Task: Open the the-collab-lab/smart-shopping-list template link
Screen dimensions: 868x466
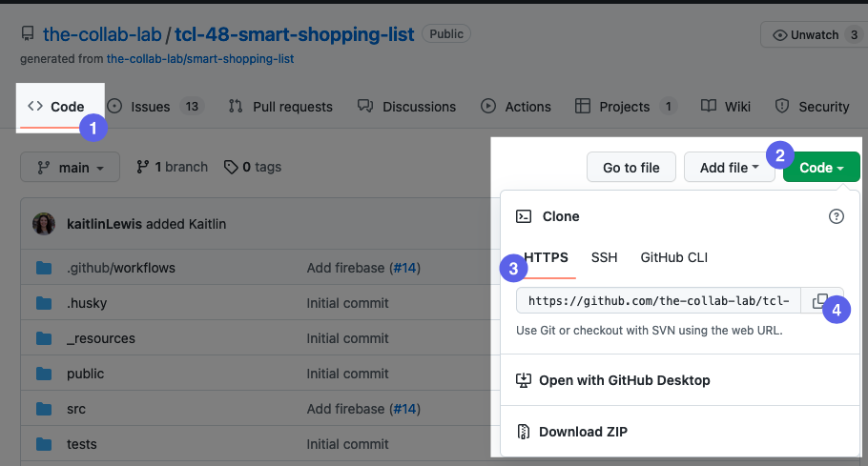Action: click(200, 58)
